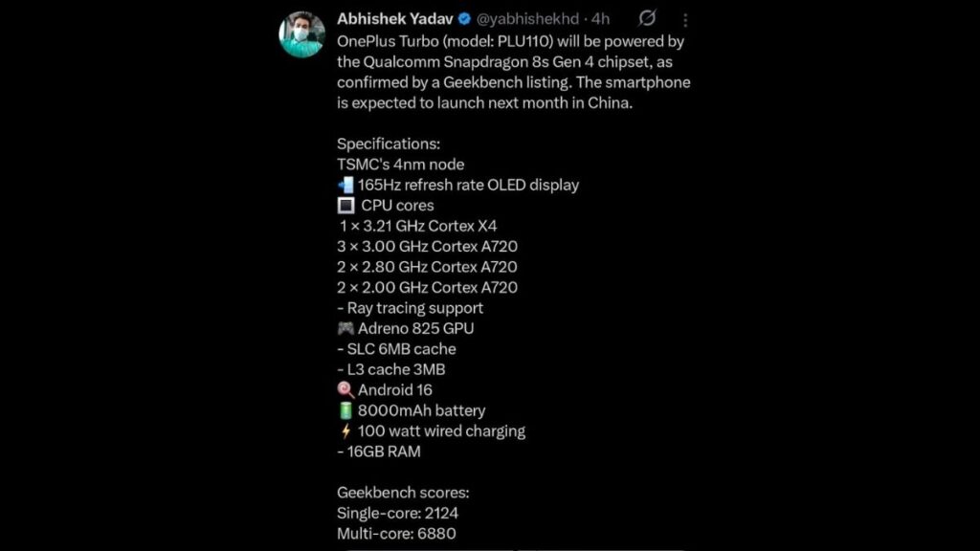This screenshot has width=980, height=551.
Task: Click the CPU emoji before 'CPU cores'
Action: (x=345, y=205)
